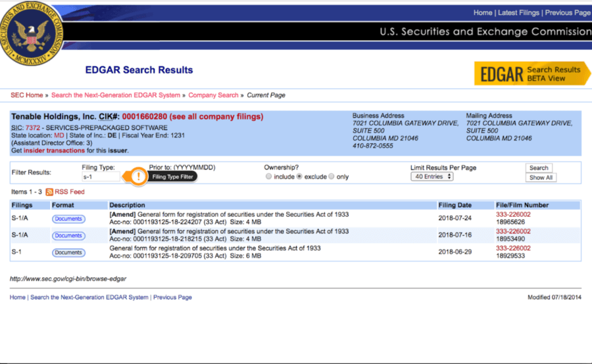Click the SEC seal logo

(31, 34)
